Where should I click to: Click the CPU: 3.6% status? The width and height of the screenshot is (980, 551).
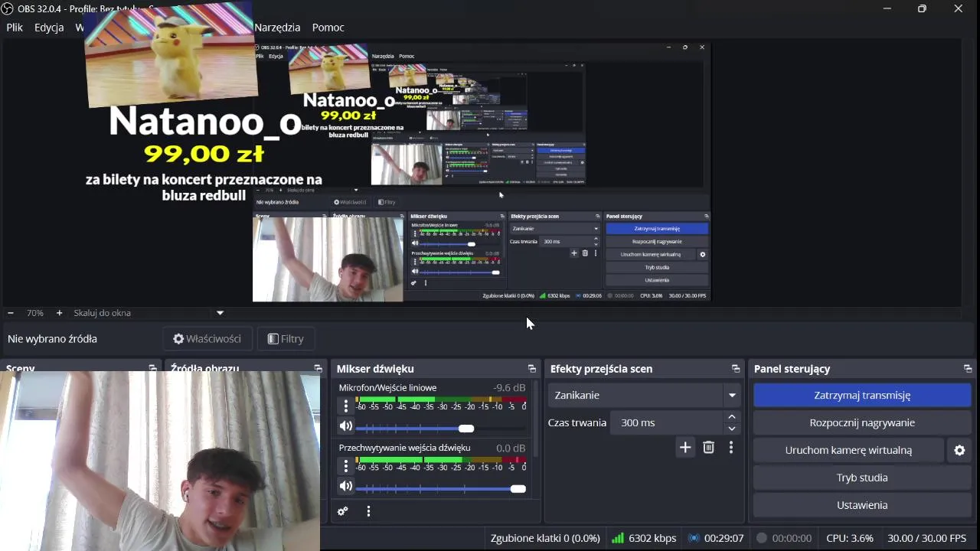(850, 538)
